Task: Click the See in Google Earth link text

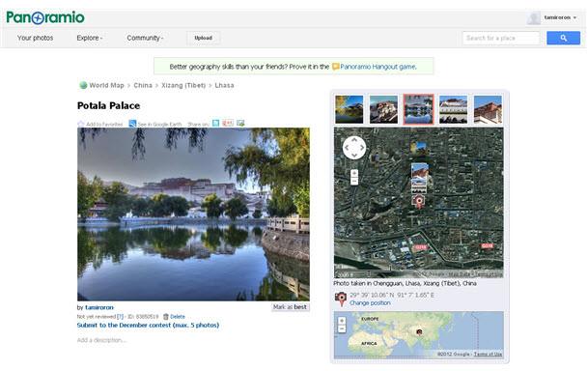Action: [x=159, y=125]
